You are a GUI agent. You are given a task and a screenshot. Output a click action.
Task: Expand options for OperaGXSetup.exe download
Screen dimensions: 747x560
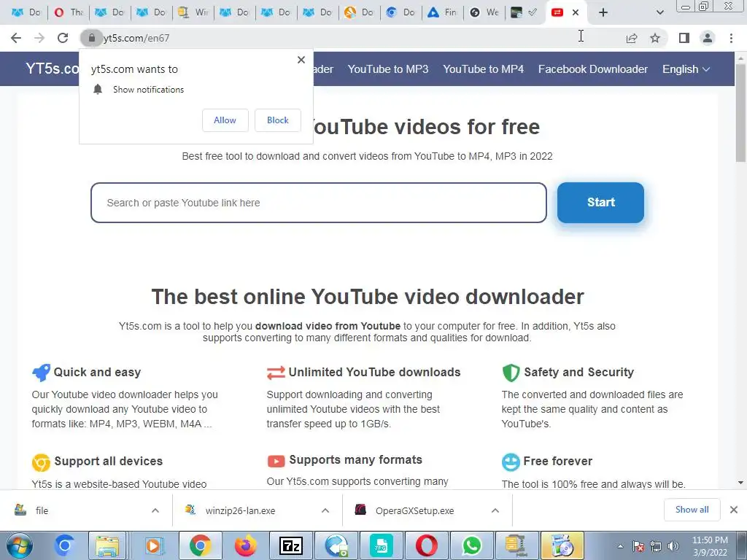pos(495,510)
